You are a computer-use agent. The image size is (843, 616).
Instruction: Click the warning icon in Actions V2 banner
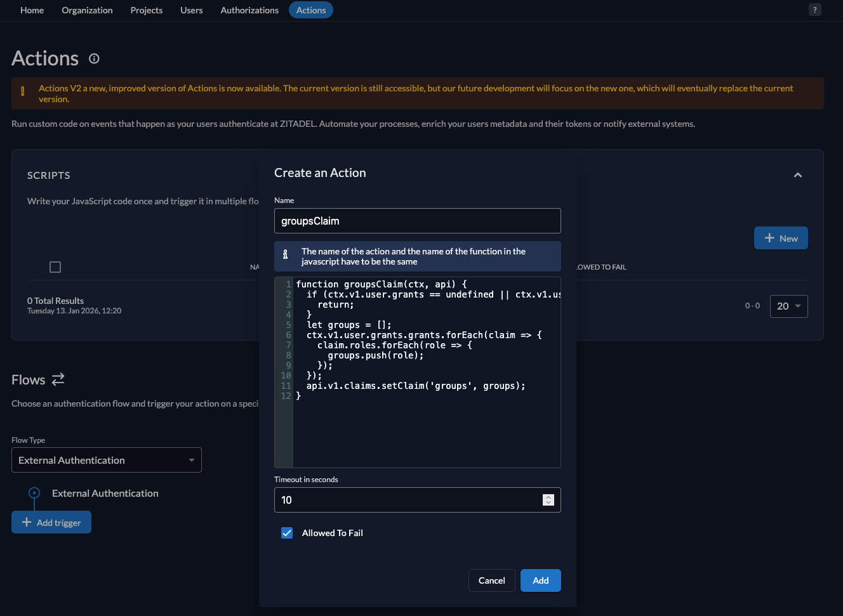point(23,91)
